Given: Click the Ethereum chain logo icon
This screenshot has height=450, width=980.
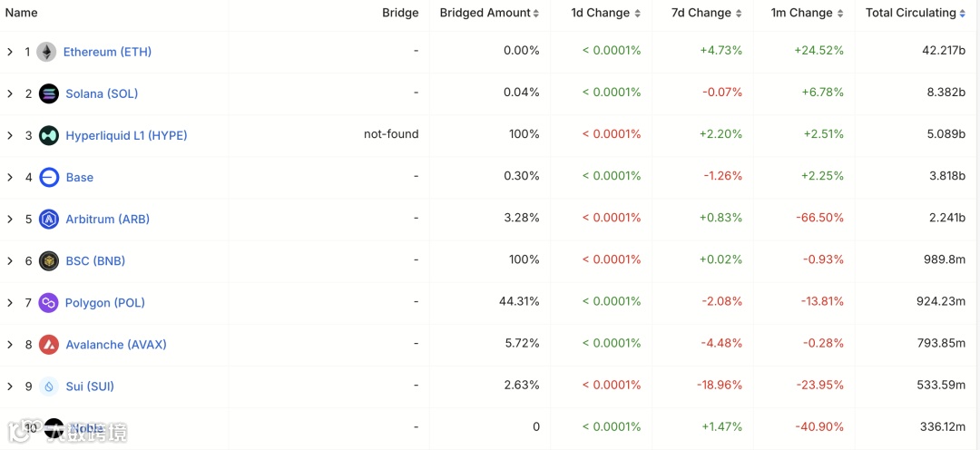Looking at the screenshot, I should [x=46, y=52].
